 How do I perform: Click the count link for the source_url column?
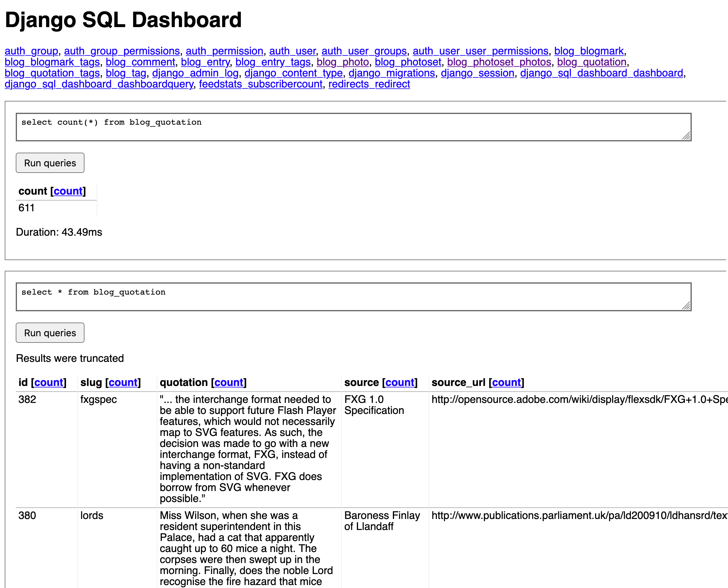506,382
